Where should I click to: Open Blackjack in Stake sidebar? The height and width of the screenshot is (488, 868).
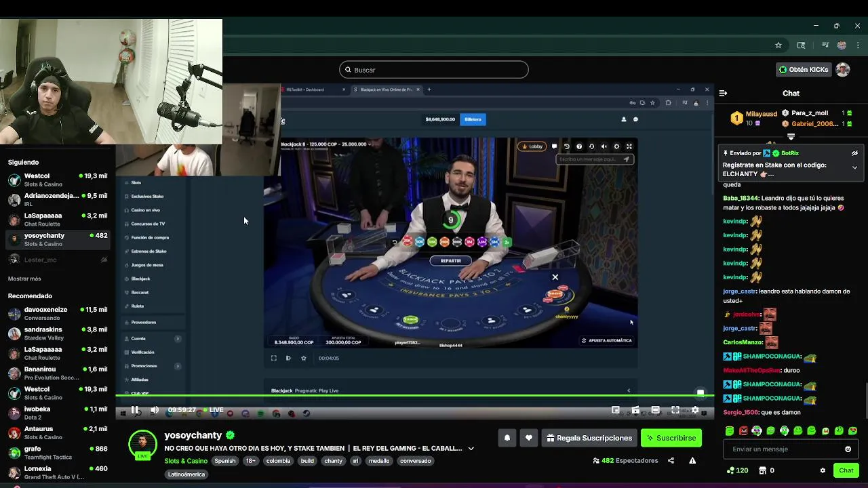click(x=140, y=279)
